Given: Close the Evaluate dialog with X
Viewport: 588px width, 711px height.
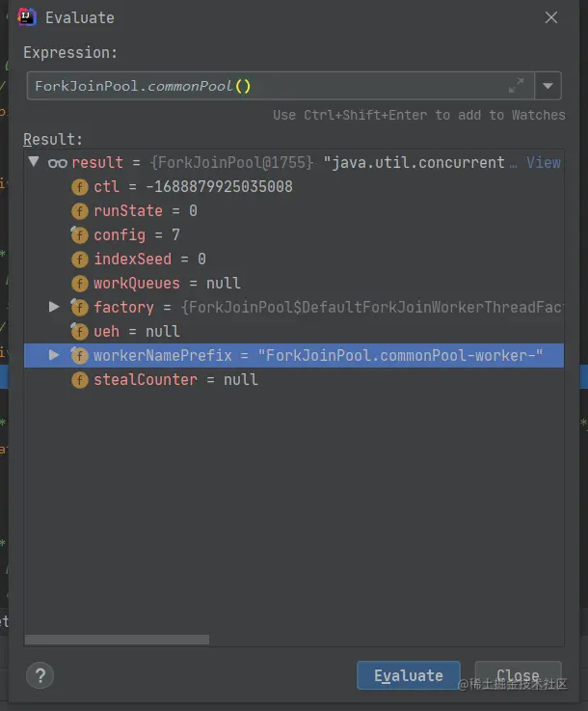Looking at the screenshot, I should click(x=550, y=17).
